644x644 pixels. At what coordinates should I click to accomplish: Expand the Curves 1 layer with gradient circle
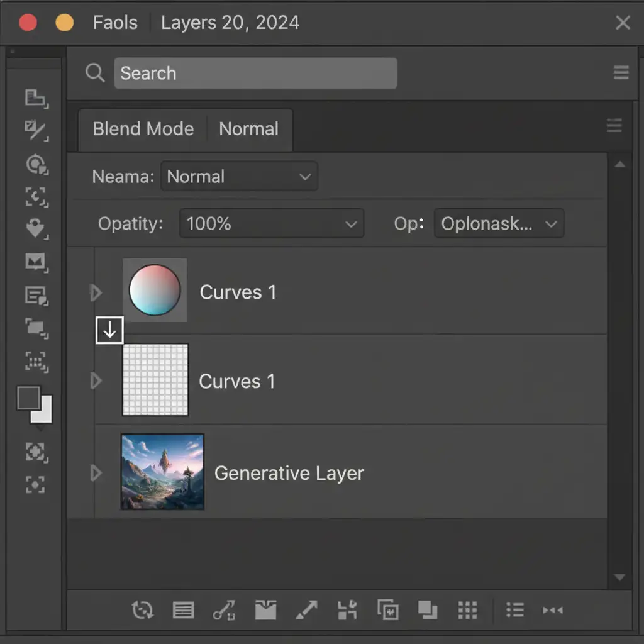tap(96, 292)
